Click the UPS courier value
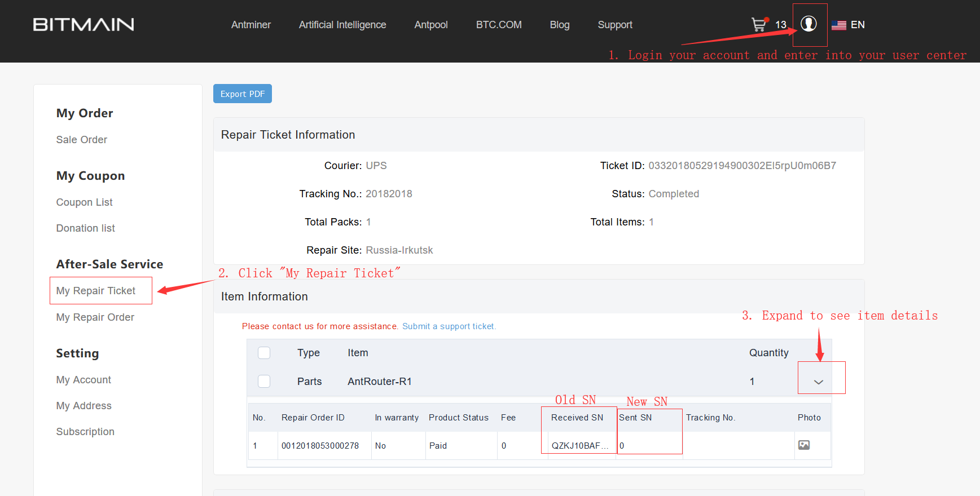980x496 pixels. (376, 166)
